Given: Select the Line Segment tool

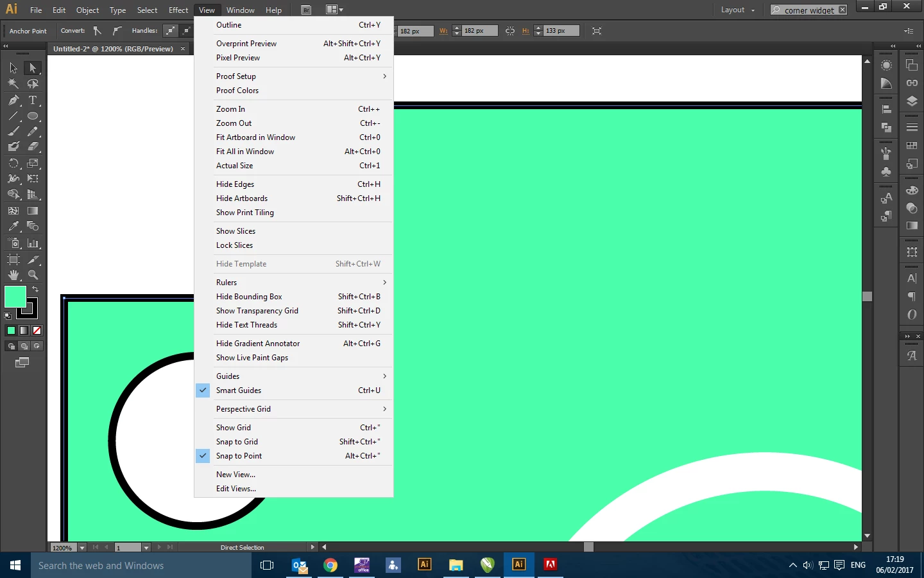Looking at the screenshot, I should (x=13, y=116).
